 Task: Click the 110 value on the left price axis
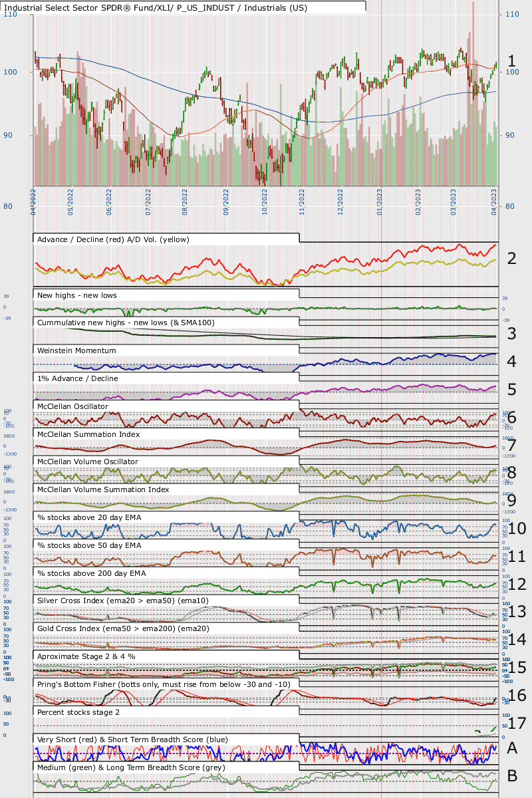(10, 14)
